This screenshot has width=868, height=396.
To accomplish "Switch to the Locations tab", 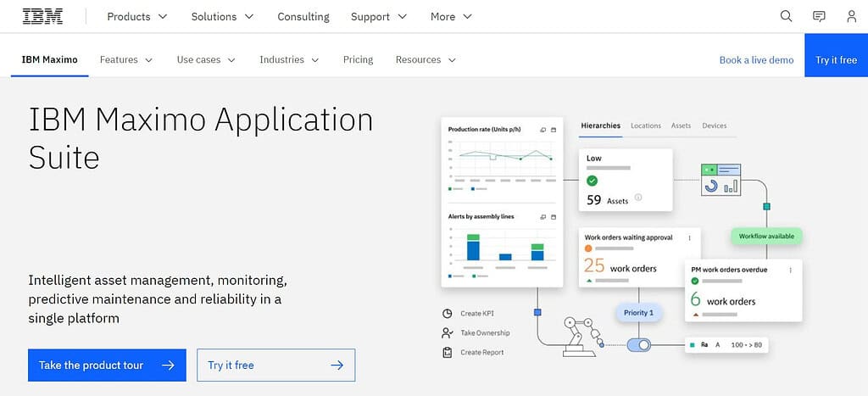I will [x=646, y=125].
